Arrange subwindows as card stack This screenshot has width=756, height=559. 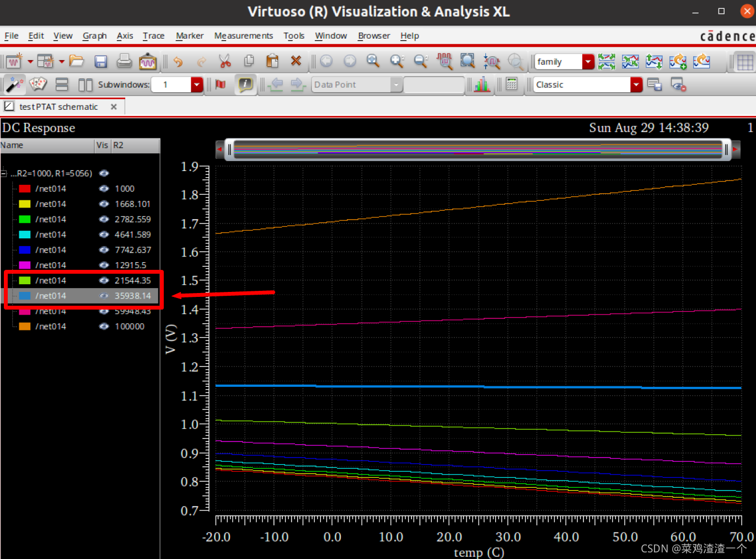coord(38,84)
